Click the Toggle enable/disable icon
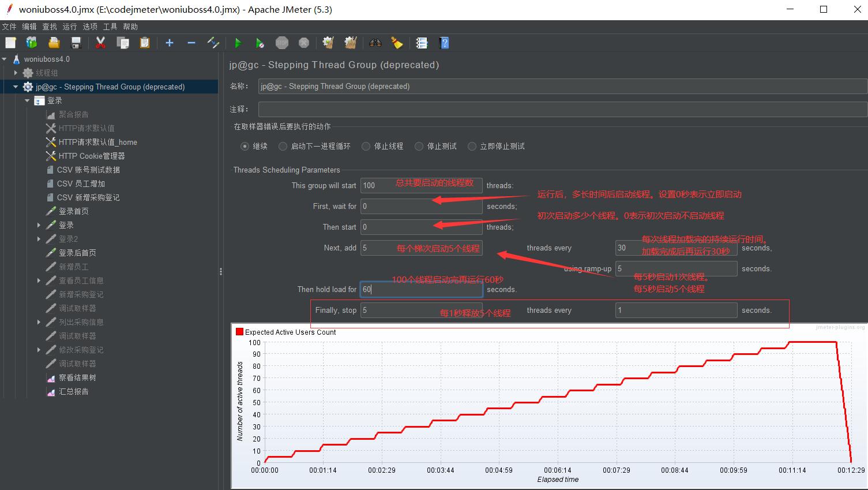868x490 pixels. (x=213, y=43)
